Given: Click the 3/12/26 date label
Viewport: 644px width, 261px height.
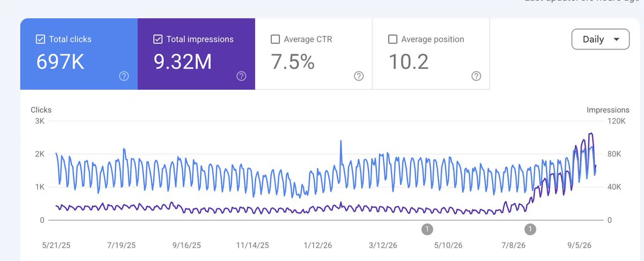Looking at the screenshot, I should point(383,245).
